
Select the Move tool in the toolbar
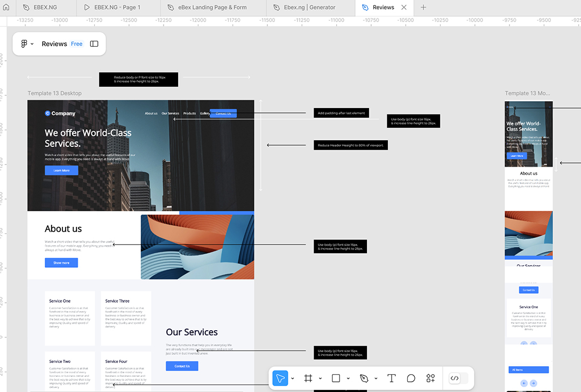280,379
